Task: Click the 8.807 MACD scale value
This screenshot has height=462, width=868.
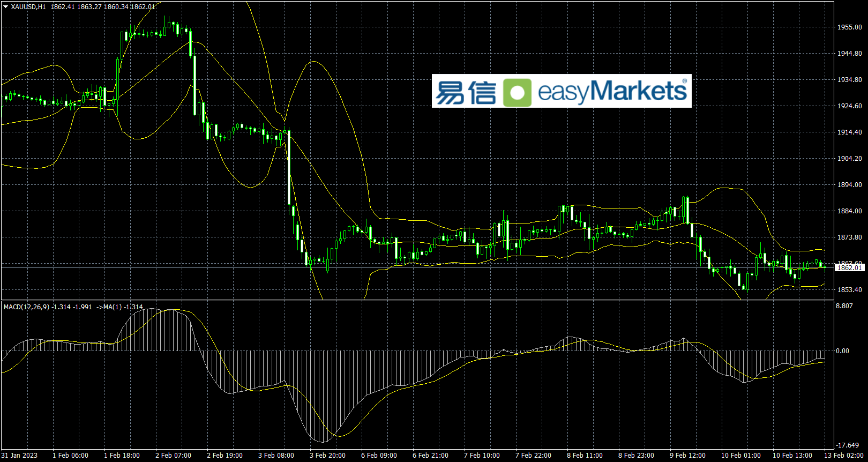Action: click(844, 306)
